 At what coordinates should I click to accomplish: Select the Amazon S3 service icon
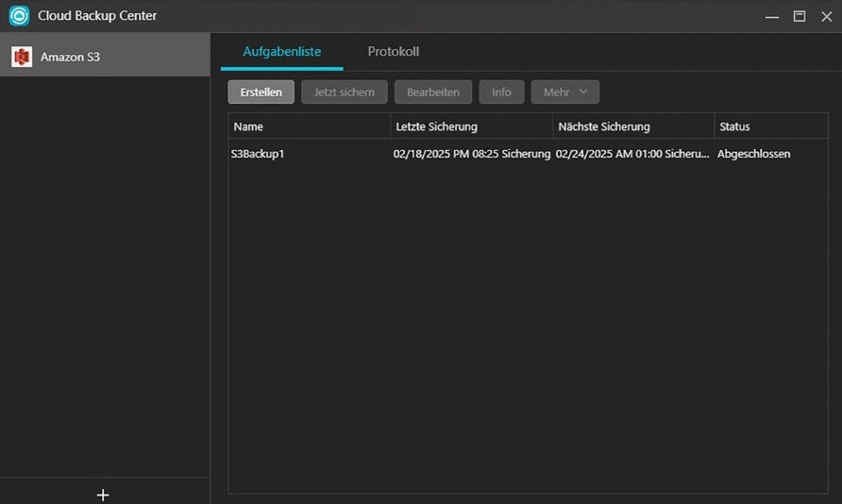pos(22,57)
